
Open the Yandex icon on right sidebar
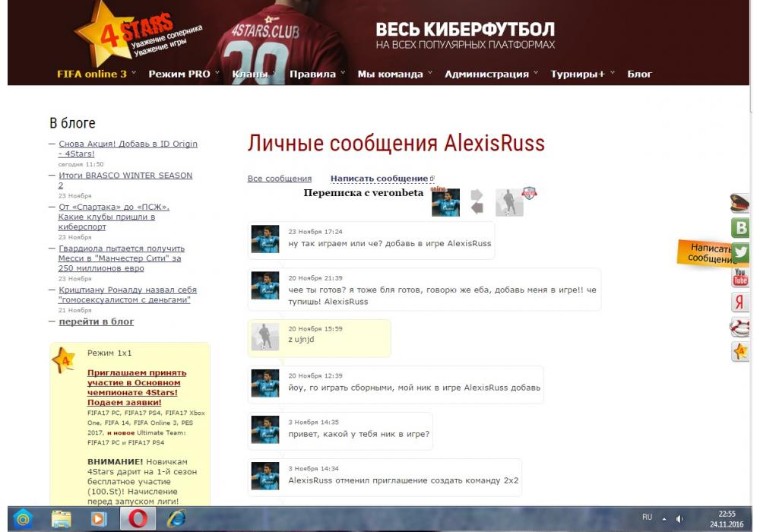(740, 302)
